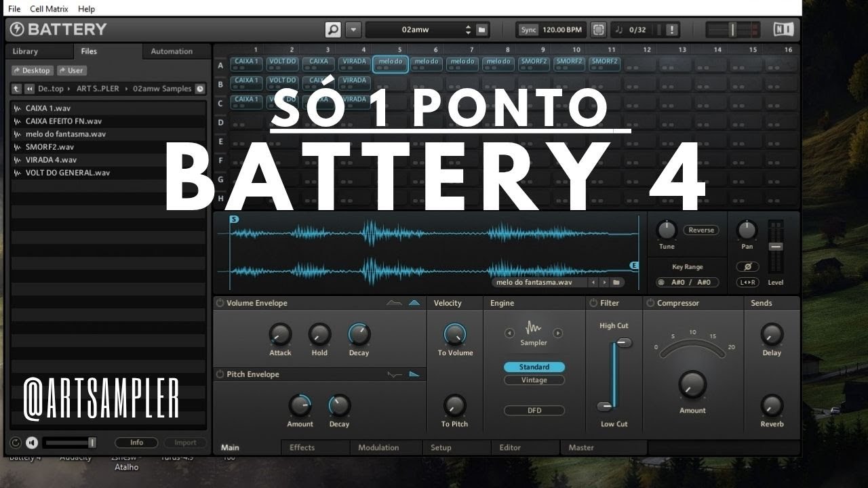This screenshot has height=488, width=868.
Task: Toggle Pitch Envelope power button
Action: pos(220,374)
